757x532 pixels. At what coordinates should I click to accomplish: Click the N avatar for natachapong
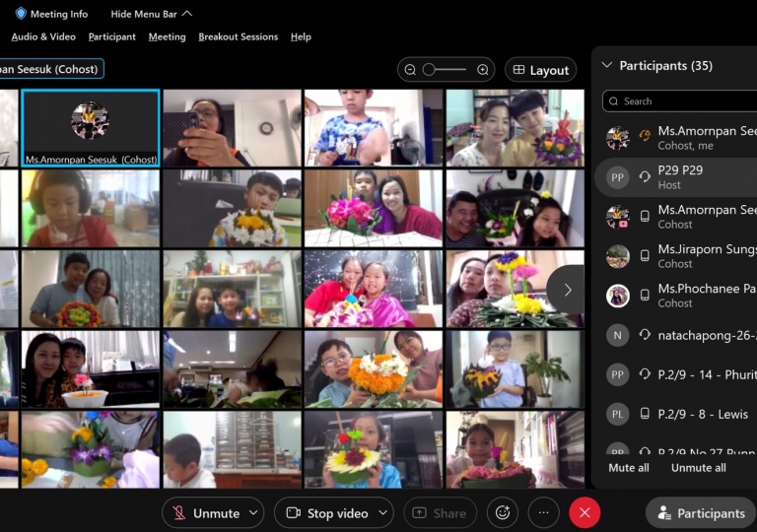[617, 335]
